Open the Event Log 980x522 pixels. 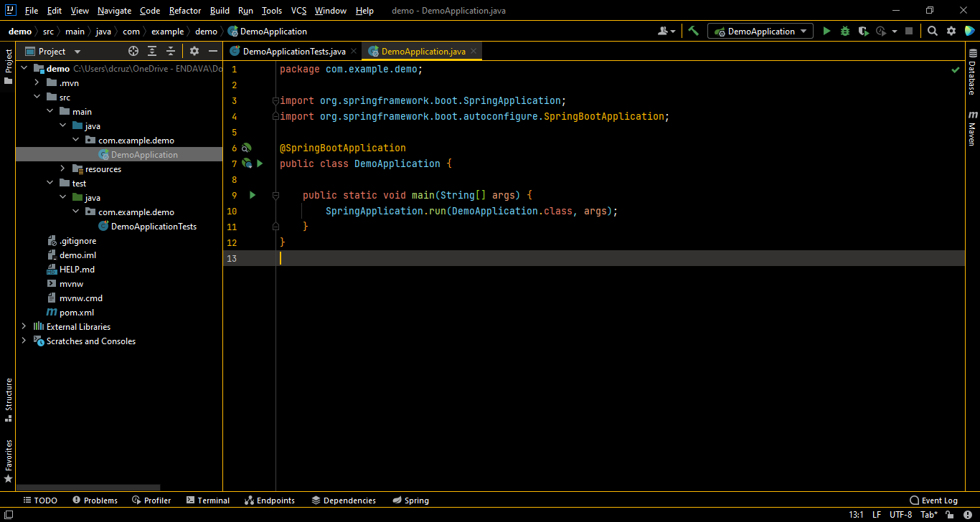point(933,500)
